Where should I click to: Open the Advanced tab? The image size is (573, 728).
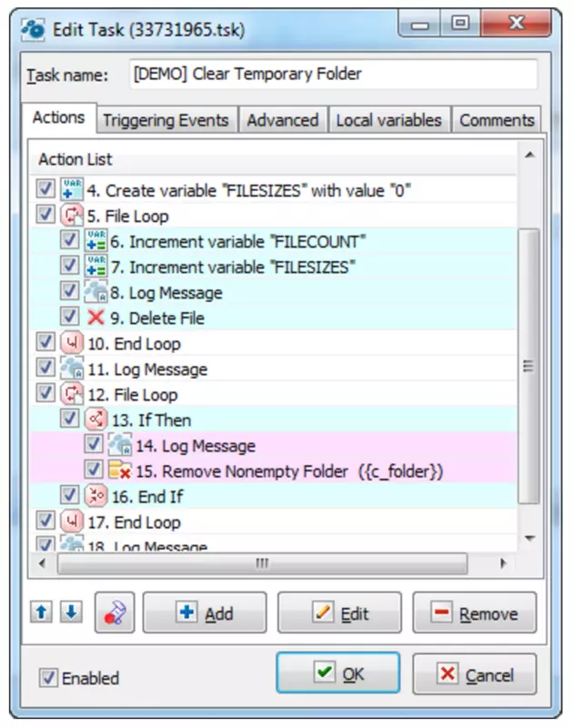tap(283, 120)
